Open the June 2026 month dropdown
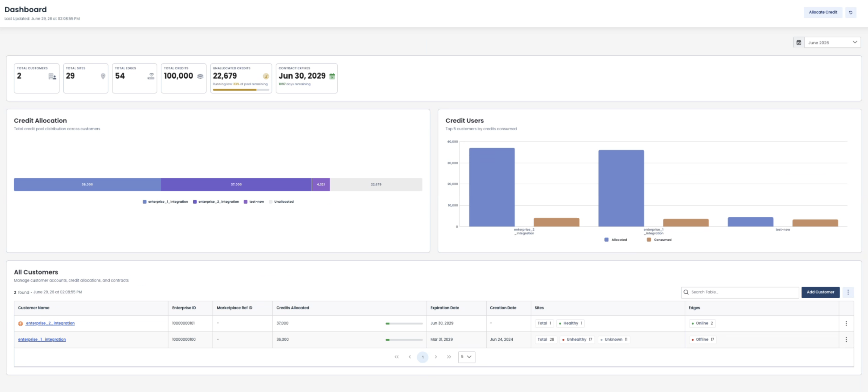Viewport: 868px width, 392px height. pos(832,42)
